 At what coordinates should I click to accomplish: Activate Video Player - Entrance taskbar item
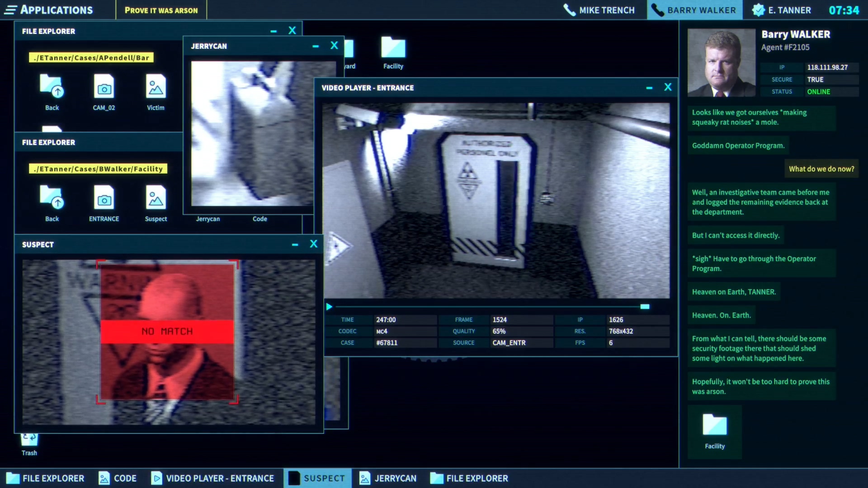213,478
